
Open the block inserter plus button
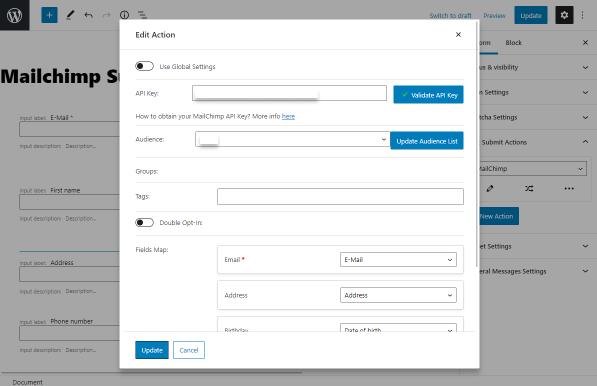click(49, 15)
